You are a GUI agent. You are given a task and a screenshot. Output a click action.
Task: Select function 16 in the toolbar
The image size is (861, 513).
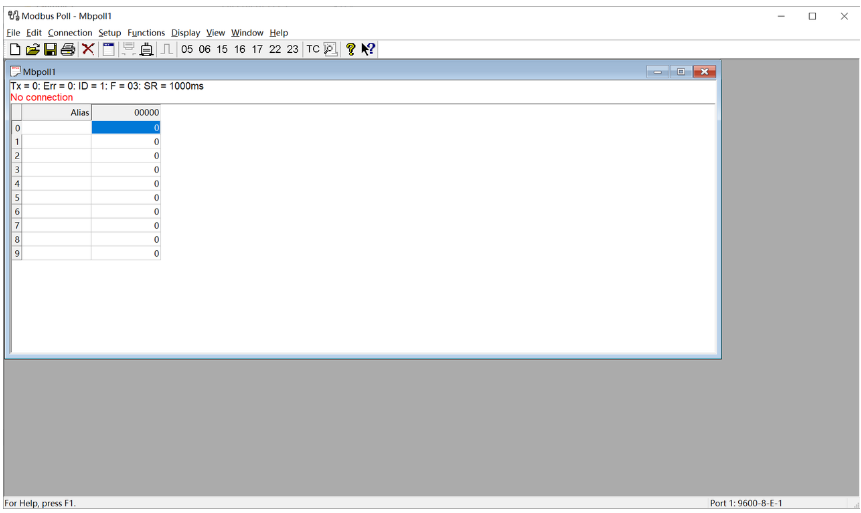[239, 49]
